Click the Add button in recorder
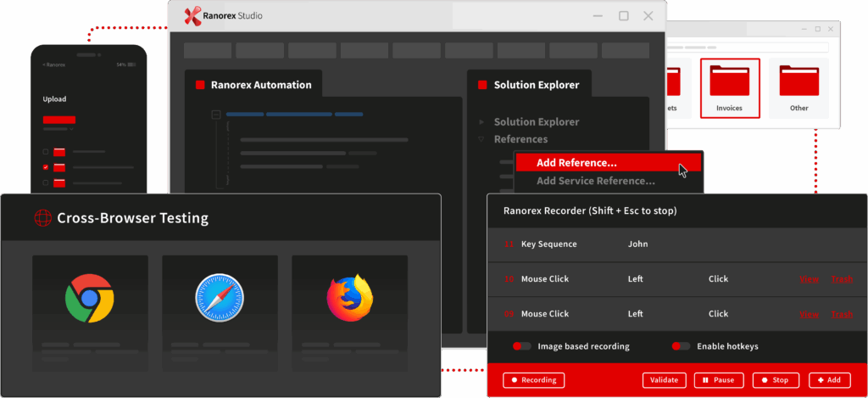This screenshot has width=868, height=398. (830, 380)
